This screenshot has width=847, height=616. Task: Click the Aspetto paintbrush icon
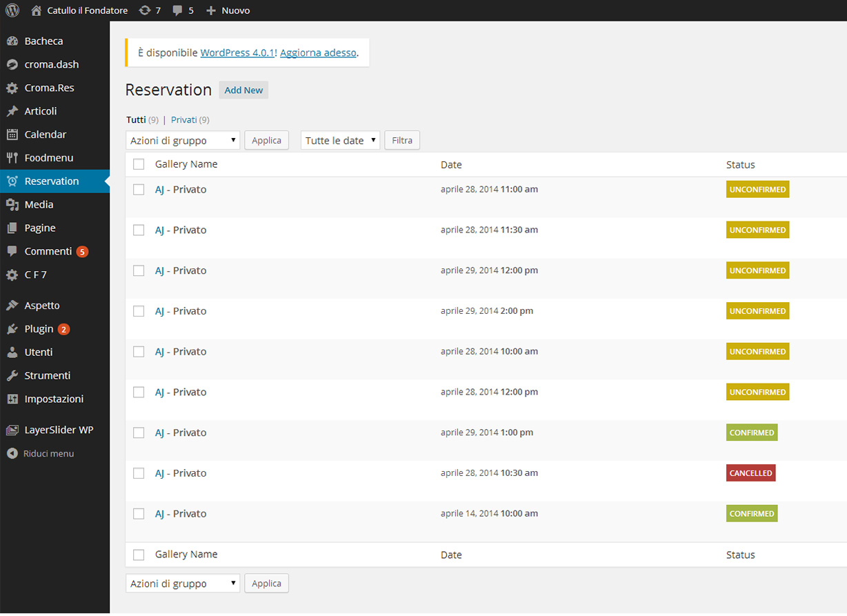[12, 306]
